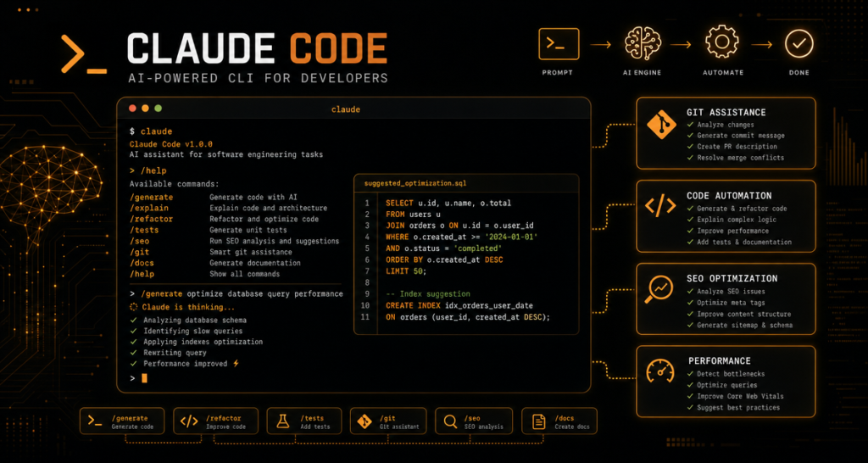Click the /docs command in help list
Image resolution: width=868 pixels, height=463 pixels.
click(142, 263)
